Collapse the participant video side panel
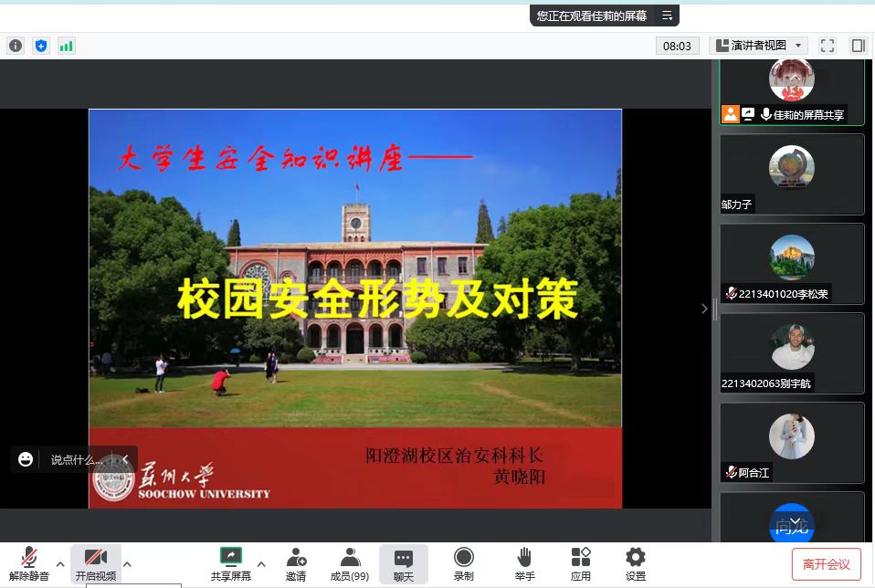875x588 pixels. [704, 309]
